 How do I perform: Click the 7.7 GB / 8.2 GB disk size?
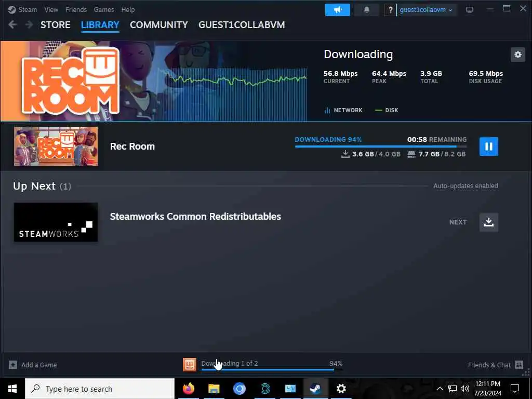pyautogui.click(x=436, y=154)
